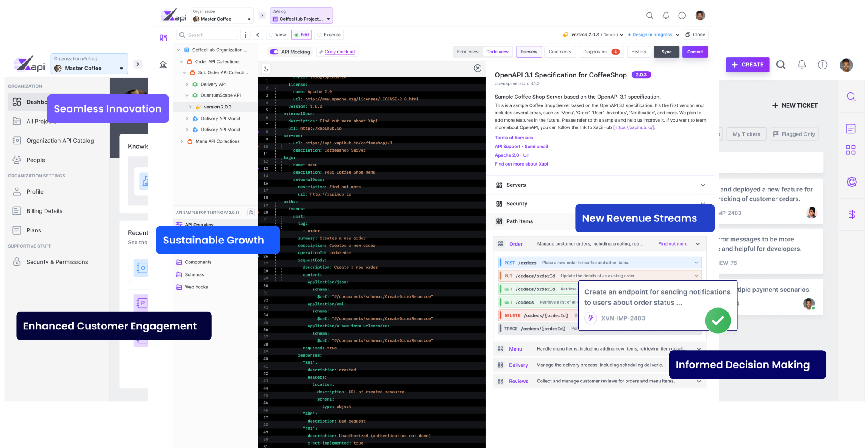The height and width of the screenshot is (448, 868).
Task: Switch to Code view tab
Action: click(497, 52)
